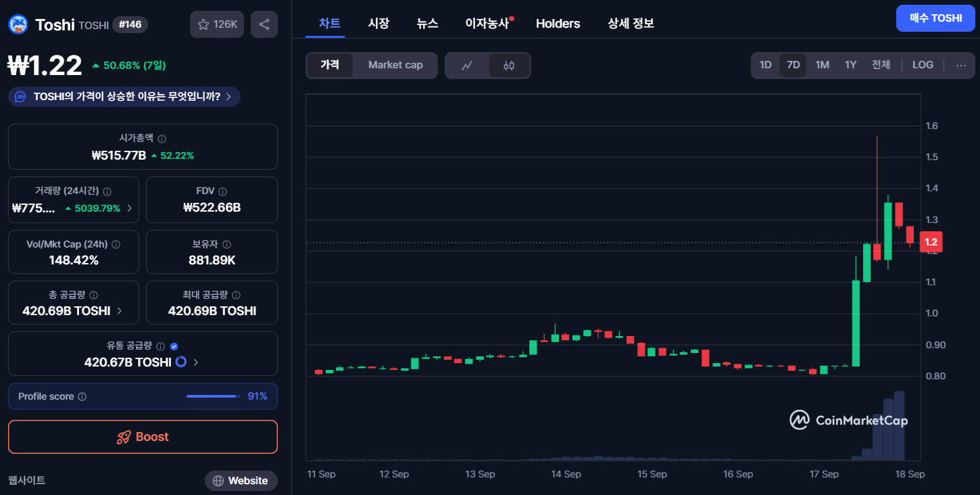Click the 매수 TOSHI buy button
This screenshot has width=980, height=495.
click(x=935, y=18)
